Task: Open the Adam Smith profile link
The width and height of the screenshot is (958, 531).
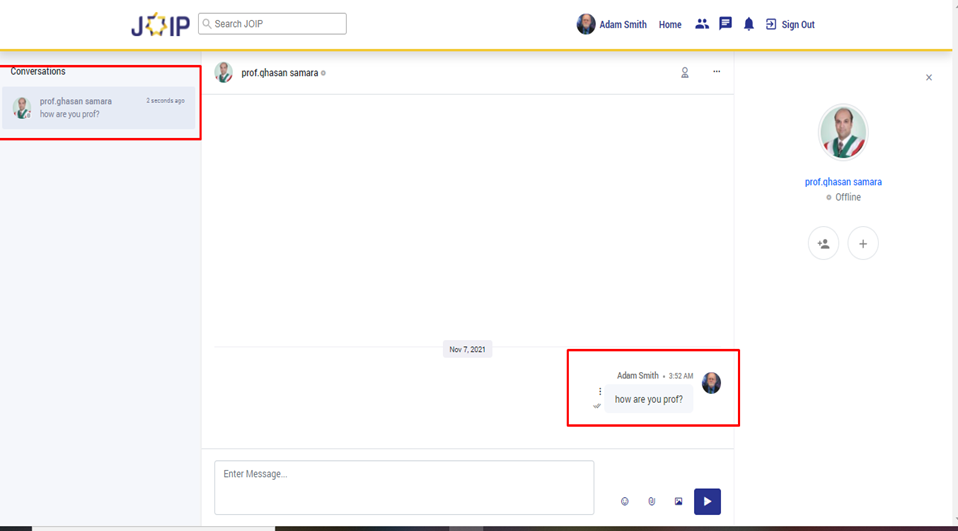Action: [x=623, y=24]
